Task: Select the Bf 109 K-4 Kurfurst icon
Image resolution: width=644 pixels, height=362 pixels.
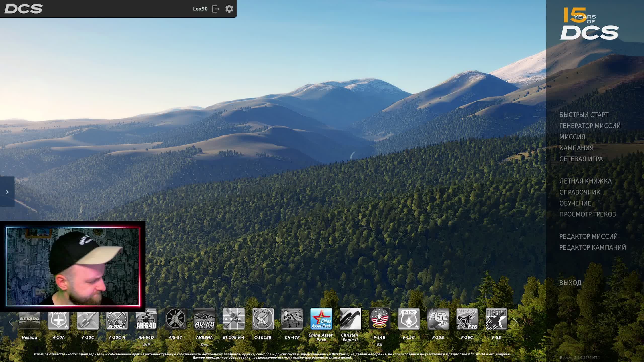Action: click(x=233, y=319)
